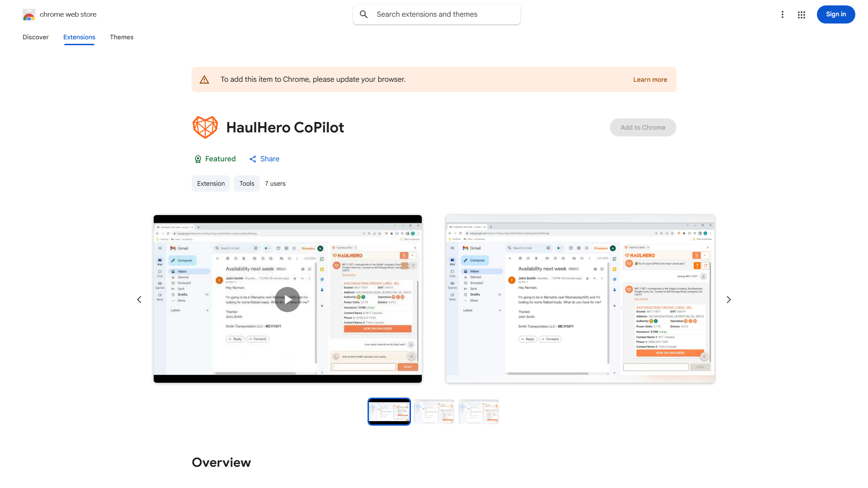Play the promotional video
This screenshot has width=868, height=488.
point(288,299)
